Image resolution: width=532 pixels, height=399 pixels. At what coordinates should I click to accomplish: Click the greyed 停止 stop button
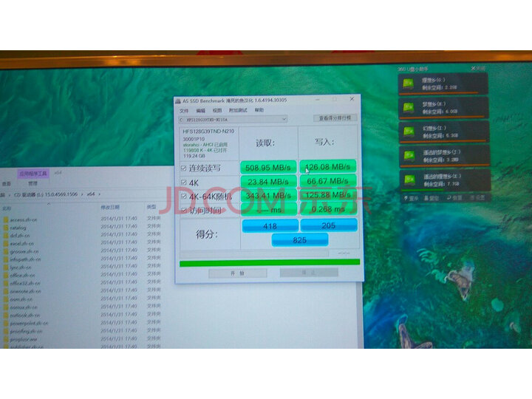309,273
